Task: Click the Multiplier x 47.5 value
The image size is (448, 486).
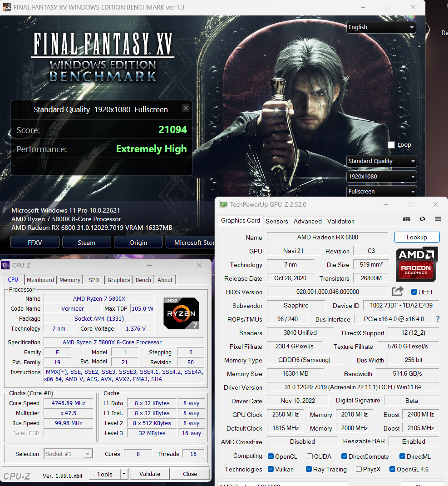Action: coord(69,413)
